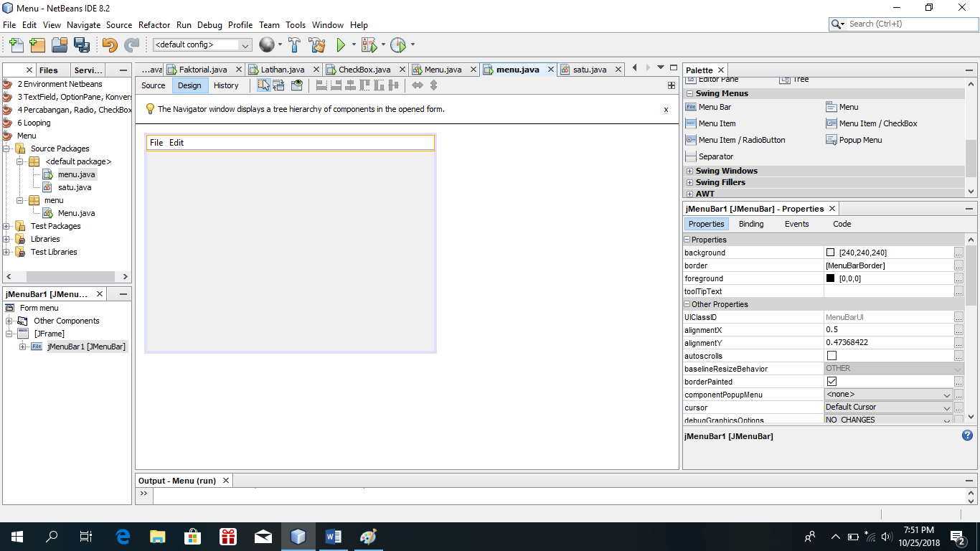Enable the autoscrolls property checkbox
Image resolution: width=980 pixels, height=551 pixels.
[x=831, y=355]
